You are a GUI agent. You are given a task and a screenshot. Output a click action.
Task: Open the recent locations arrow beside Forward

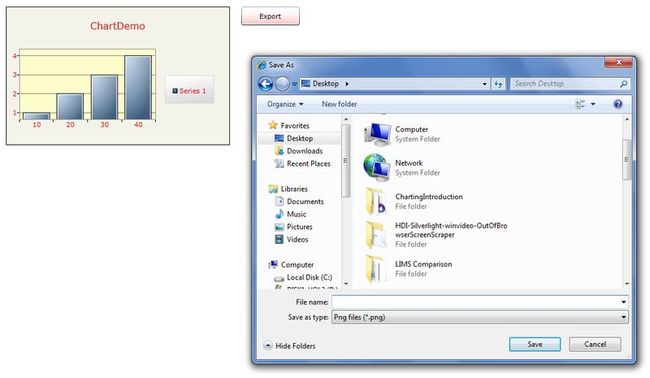tap(294, 84)
